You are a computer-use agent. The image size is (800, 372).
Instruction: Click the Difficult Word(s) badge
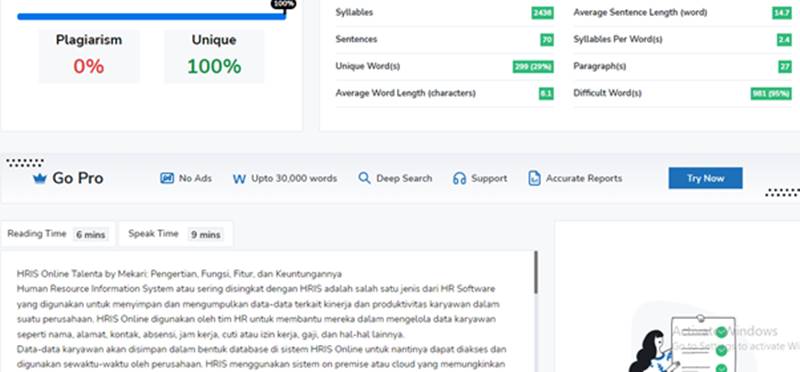coord(771,93)
